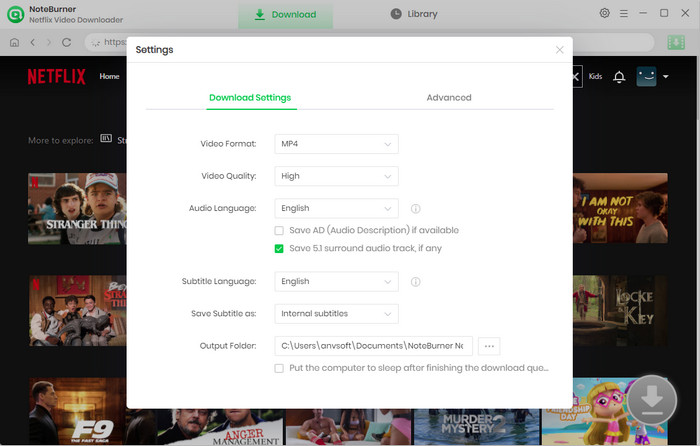The height and width of the screenshot is (446, 700).
Task: Open the F9 movie thumbnail
Action: point(77,412)
